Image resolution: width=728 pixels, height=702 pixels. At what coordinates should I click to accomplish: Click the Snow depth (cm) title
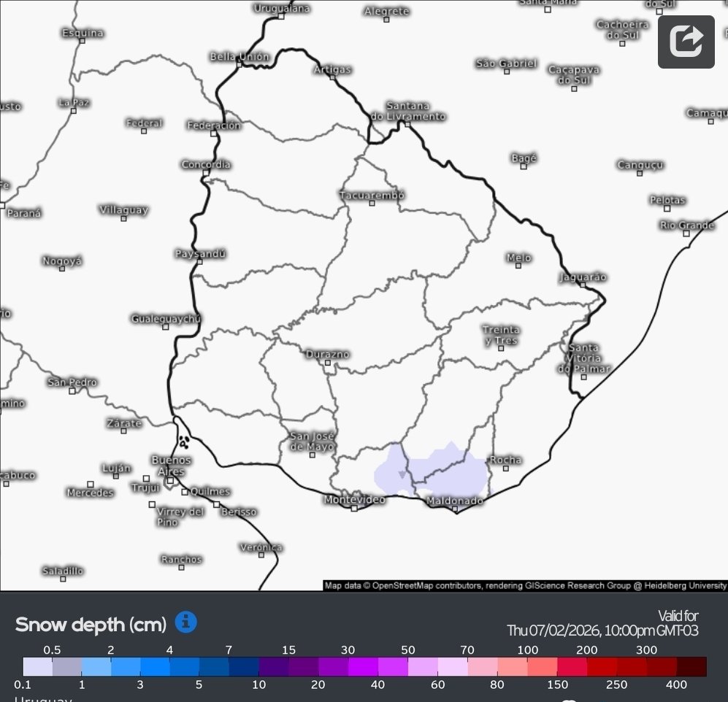[91, 625]
